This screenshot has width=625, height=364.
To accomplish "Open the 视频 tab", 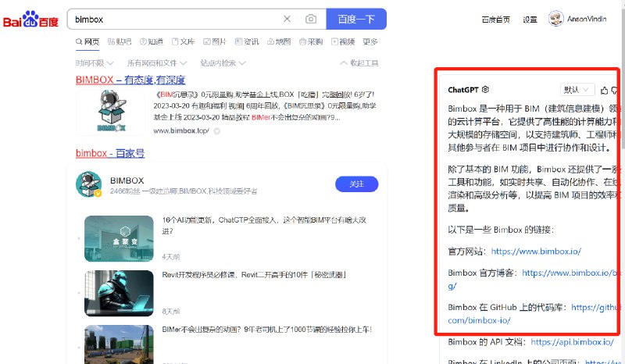I will (x=343, y=41).
